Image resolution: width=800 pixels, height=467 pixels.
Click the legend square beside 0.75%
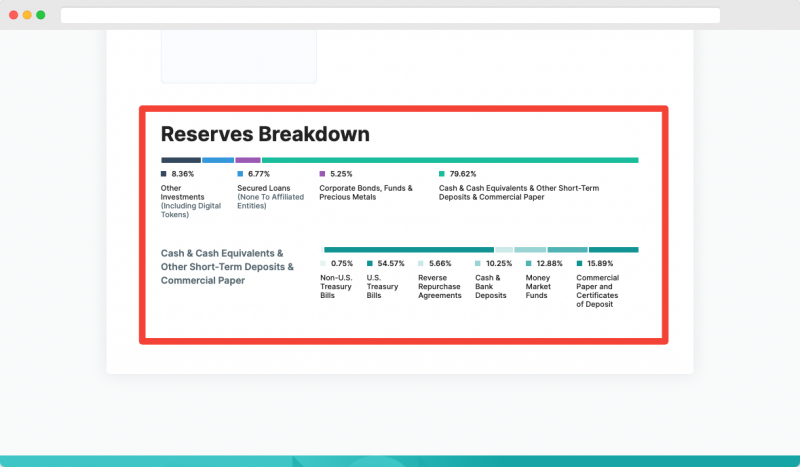[x=323, y=264]
